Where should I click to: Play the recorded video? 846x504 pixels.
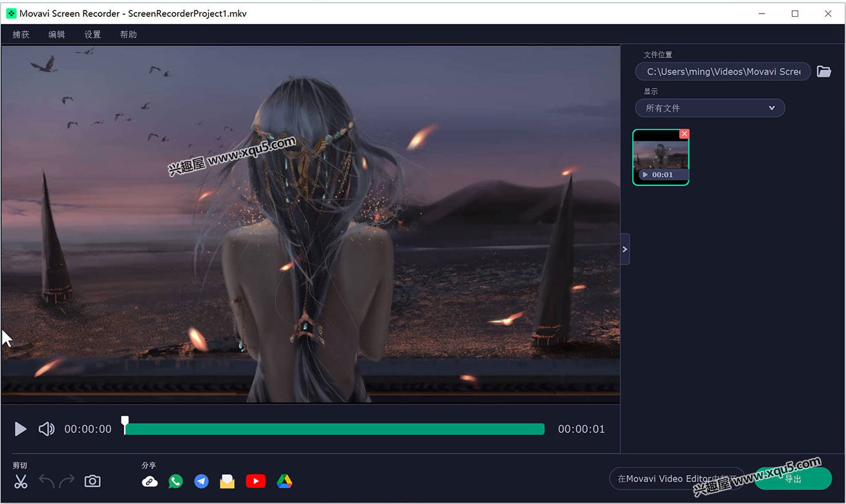point(21,429)
